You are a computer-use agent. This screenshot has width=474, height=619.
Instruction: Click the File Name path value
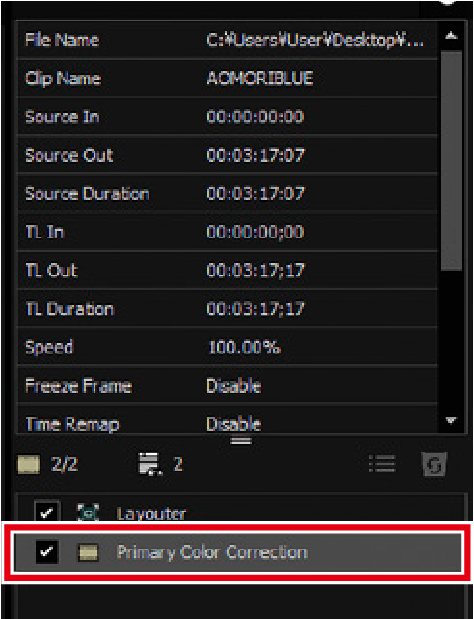click(x=315, y=40)
